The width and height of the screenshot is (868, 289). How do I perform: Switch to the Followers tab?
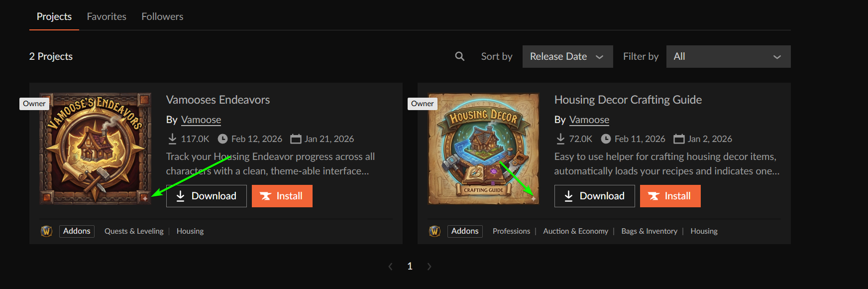tap(162, 16)
